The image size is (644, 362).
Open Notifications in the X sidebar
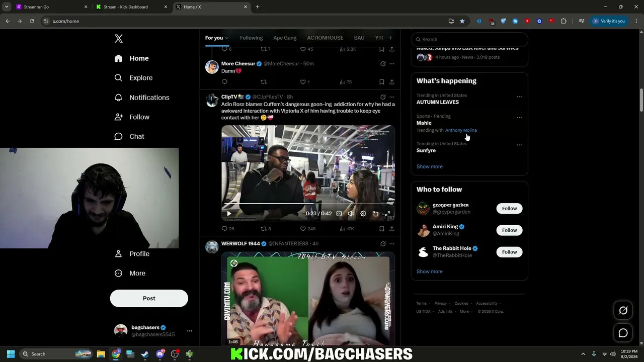pos(141,98)
